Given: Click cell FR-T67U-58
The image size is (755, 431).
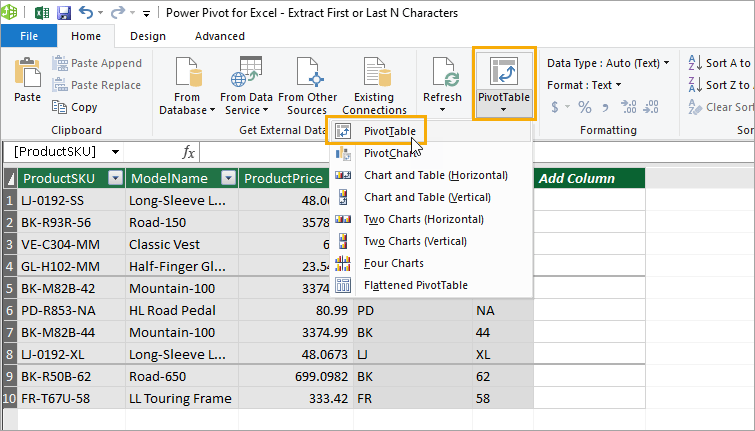Looking at the screenshot, I should click(x=71, y=399).
